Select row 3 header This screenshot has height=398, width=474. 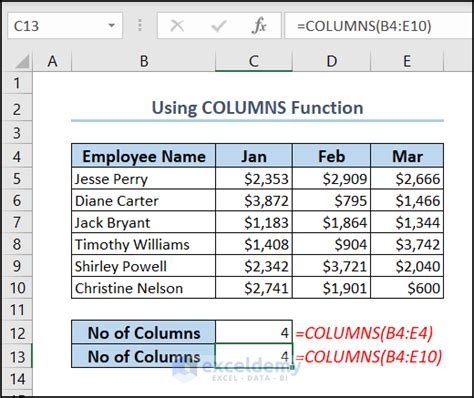[17, 133]
